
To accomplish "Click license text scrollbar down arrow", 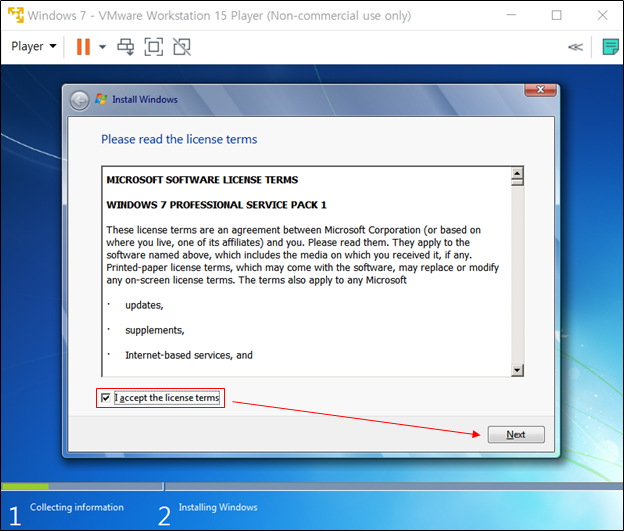I will (x=517, y=370).
